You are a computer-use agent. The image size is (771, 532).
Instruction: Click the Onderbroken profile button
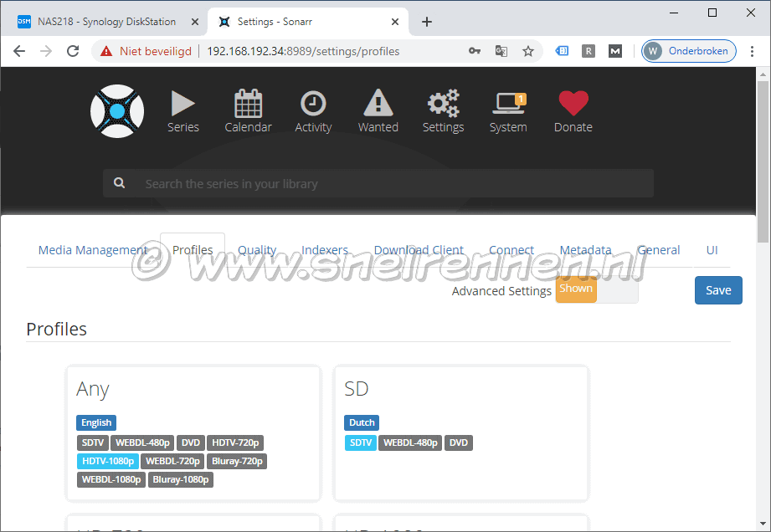click(688, 51)
